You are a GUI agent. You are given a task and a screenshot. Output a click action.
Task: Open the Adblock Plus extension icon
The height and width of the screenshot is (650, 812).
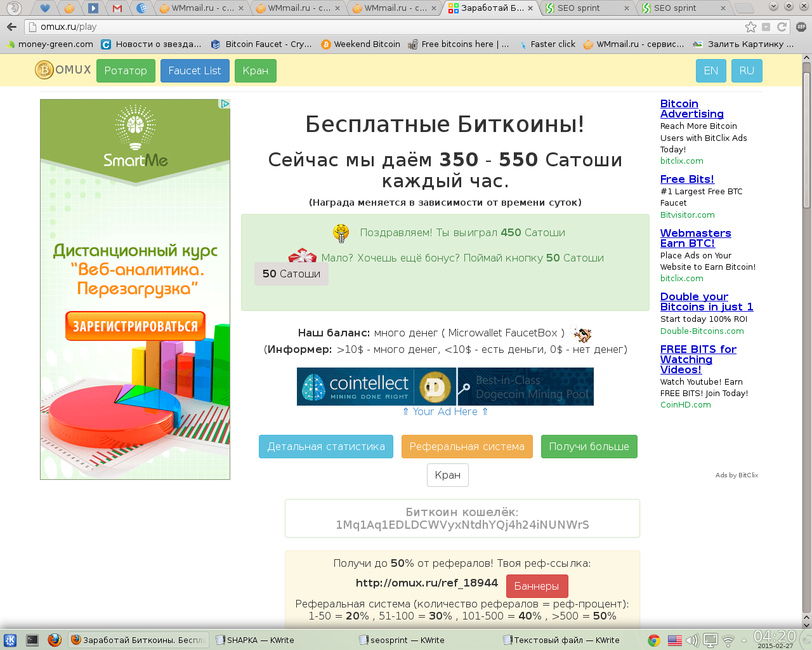click(x=801, y=27)
